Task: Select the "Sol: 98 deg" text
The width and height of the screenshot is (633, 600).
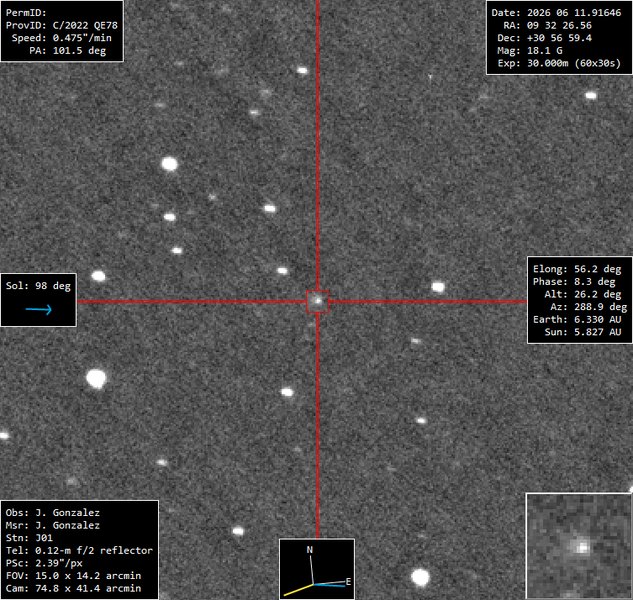Action: (x=38, y=286)
